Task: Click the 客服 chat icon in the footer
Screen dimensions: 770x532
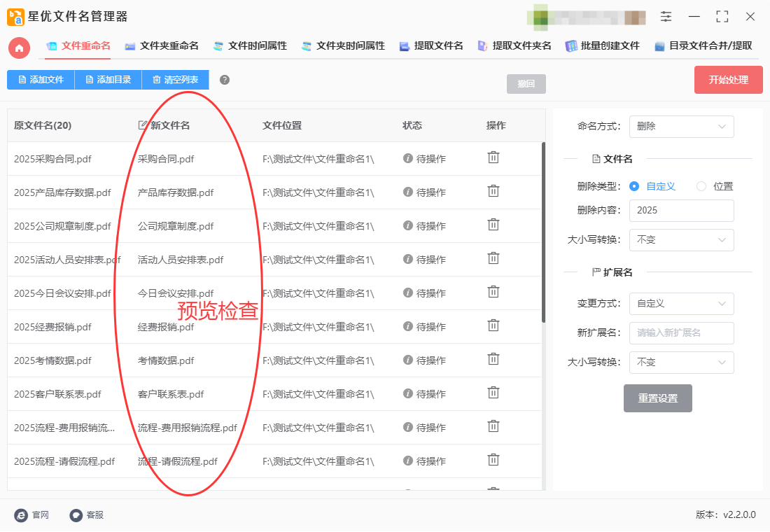Action: click(x=76, y=515)
